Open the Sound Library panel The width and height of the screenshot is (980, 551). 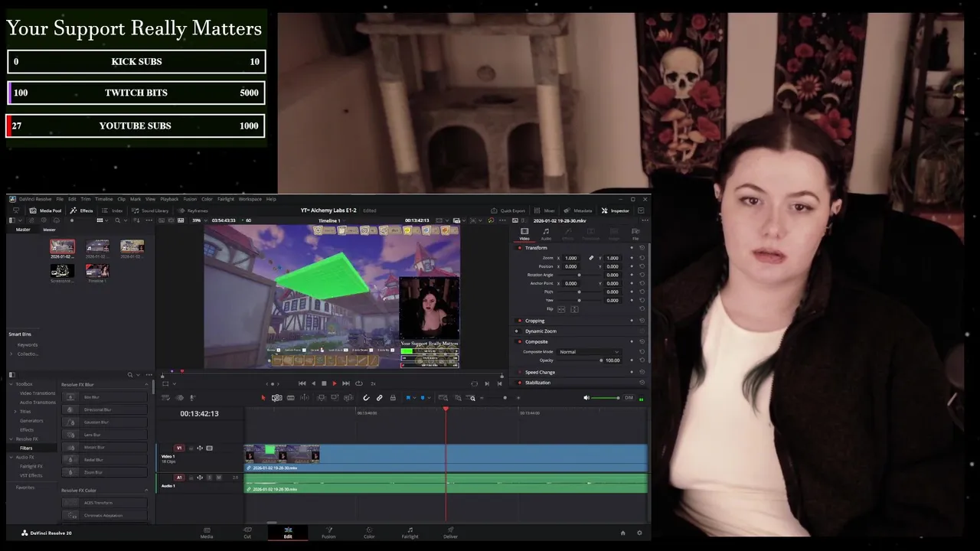click(150, 210)
